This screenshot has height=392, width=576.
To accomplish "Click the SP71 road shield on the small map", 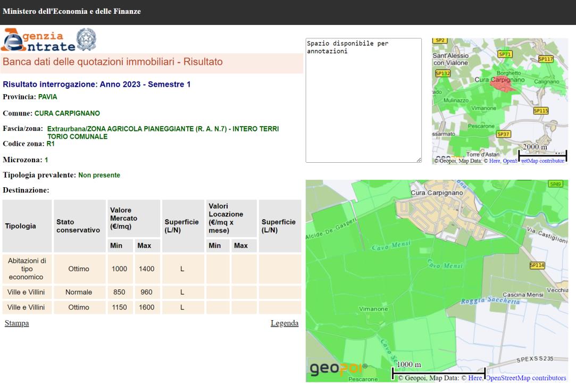I will 504,54.
